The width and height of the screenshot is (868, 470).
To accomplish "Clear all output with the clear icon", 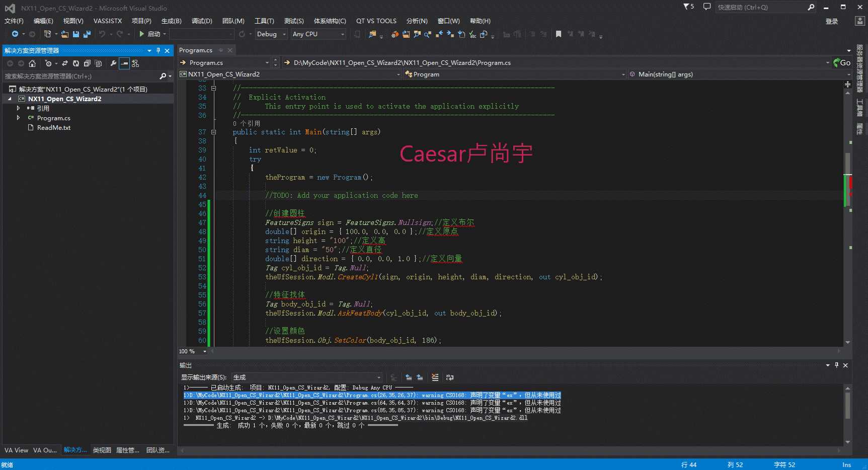I will pyautogui.click(x=435, y=377).
